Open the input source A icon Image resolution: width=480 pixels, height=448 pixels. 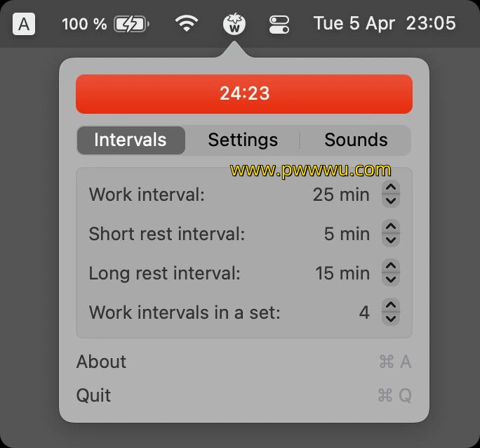coord(24,24)
